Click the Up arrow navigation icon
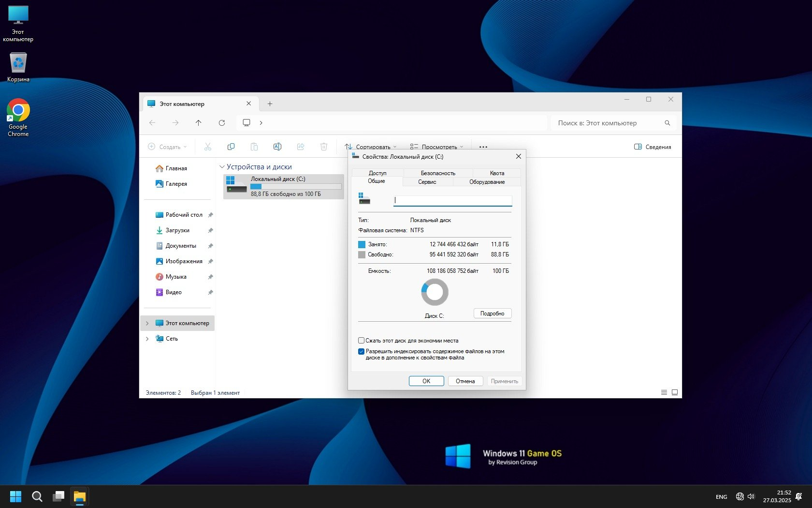Screen dimensions: 812x508 coord(198,123)
